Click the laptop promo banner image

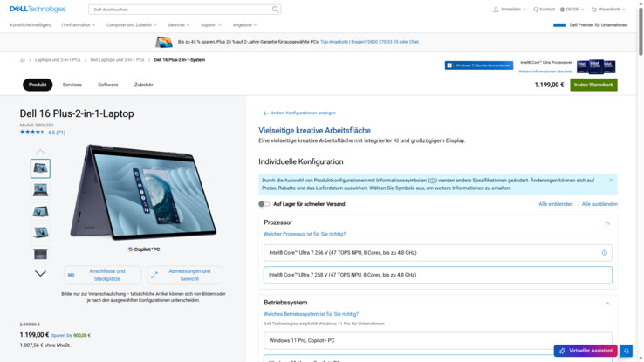164,42
